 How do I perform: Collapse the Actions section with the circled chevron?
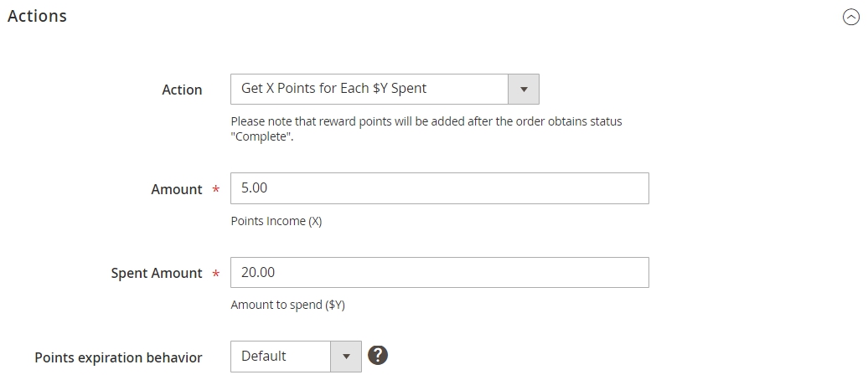(x=851, y=17)
